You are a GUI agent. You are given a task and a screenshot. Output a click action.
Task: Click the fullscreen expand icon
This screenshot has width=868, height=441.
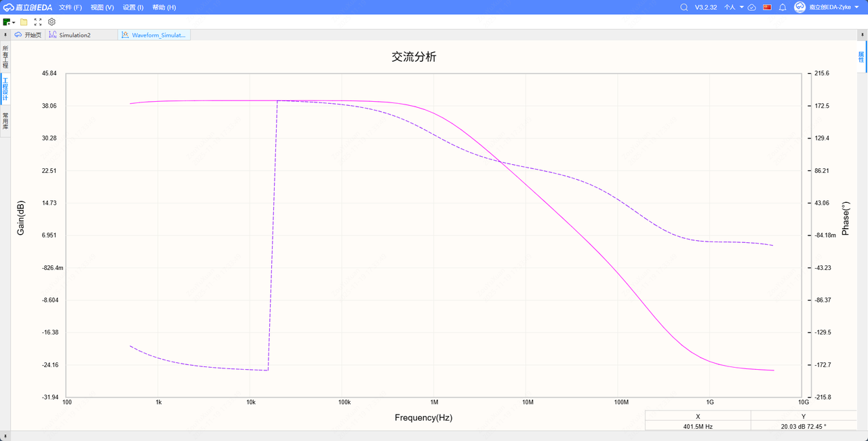tap(38, 22)
